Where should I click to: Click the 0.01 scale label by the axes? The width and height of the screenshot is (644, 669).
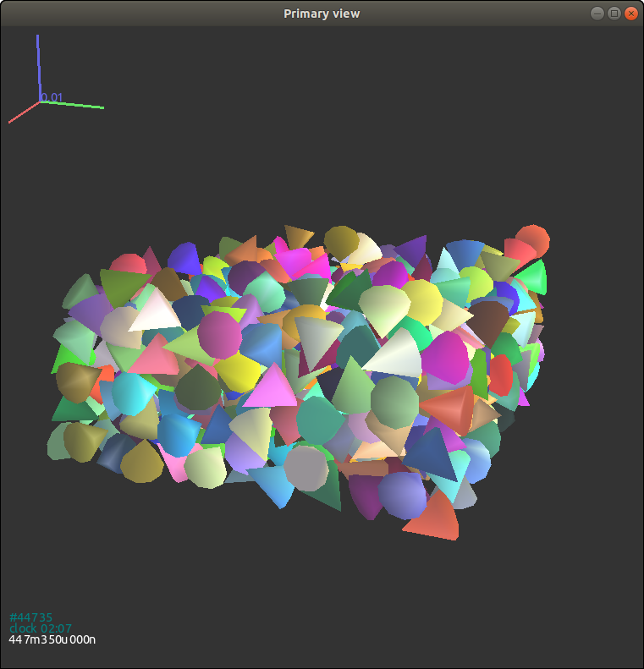pos(52,97)
